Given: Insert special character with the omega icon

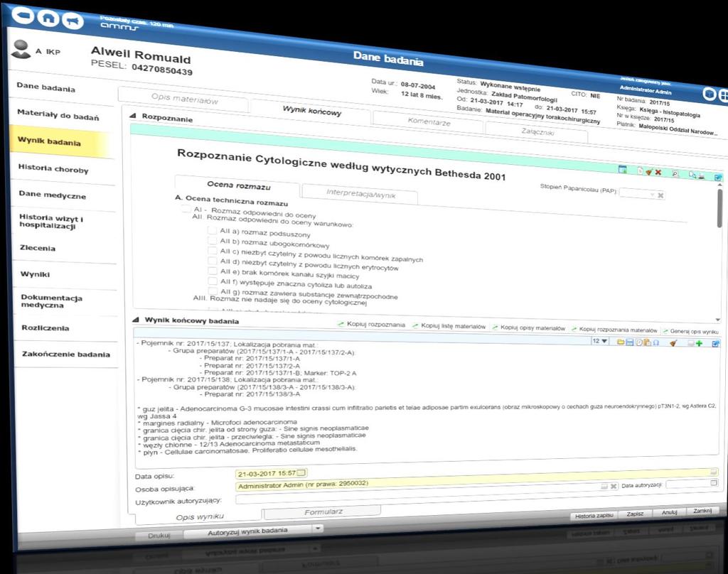Looking at the screenshot, I should coord(656,343).
